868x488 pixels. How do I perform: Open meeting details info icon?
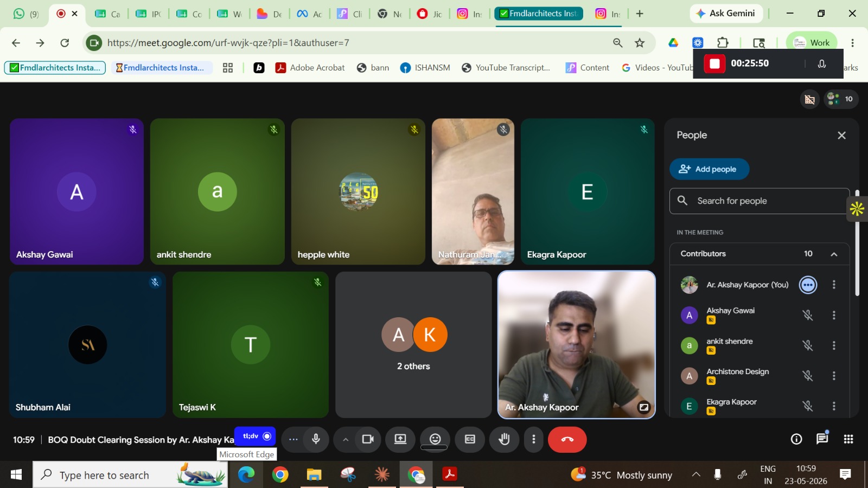click(796, 439)
